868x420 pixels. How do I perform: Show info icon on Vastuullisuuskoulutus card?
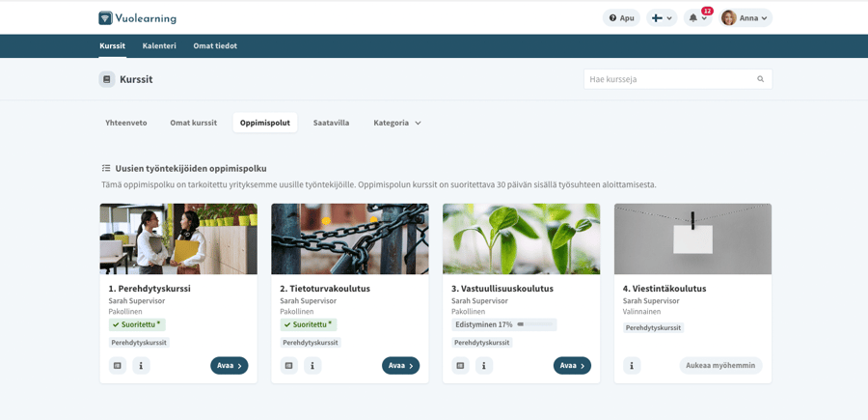pos(484,366)
